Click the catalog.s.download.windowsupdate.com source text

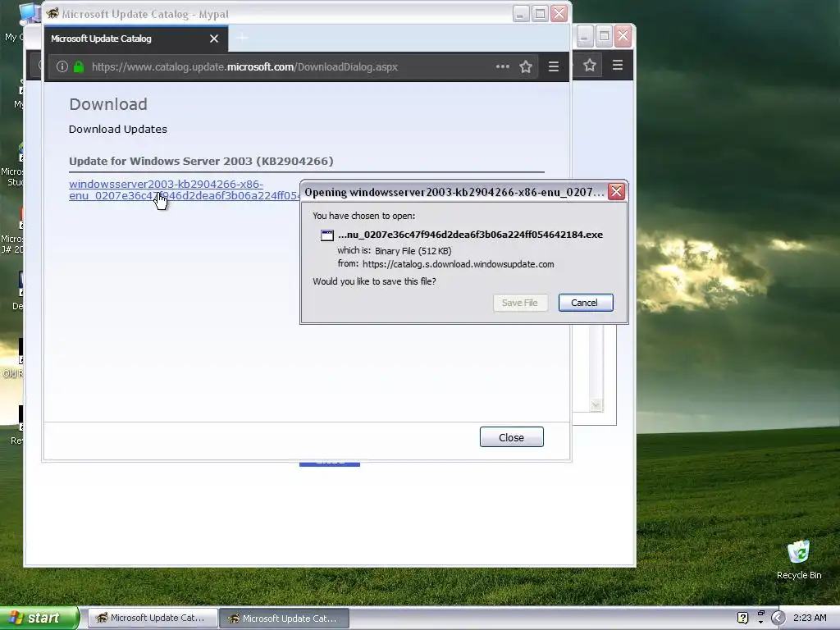pyautogui.click(x=458, y=264)
